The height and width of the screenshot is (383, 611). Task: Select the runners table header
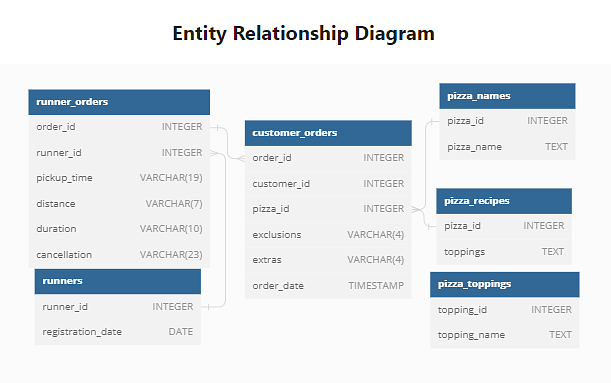118,281
